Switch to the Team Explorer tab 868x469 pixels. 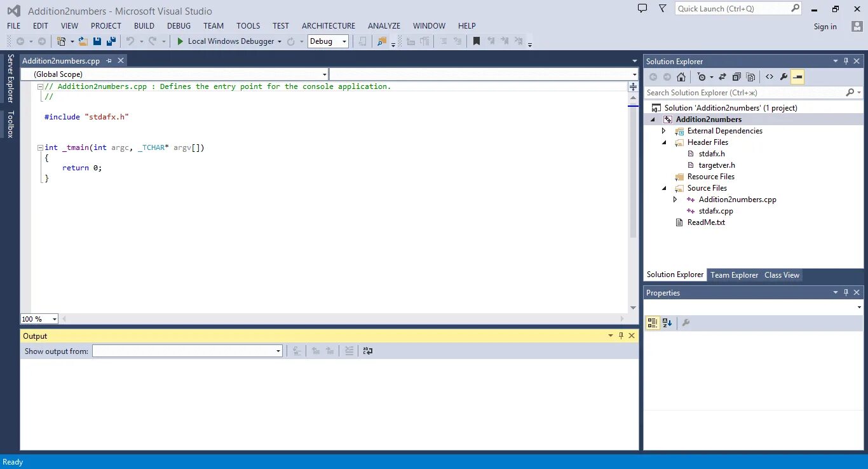click(734, 275)
